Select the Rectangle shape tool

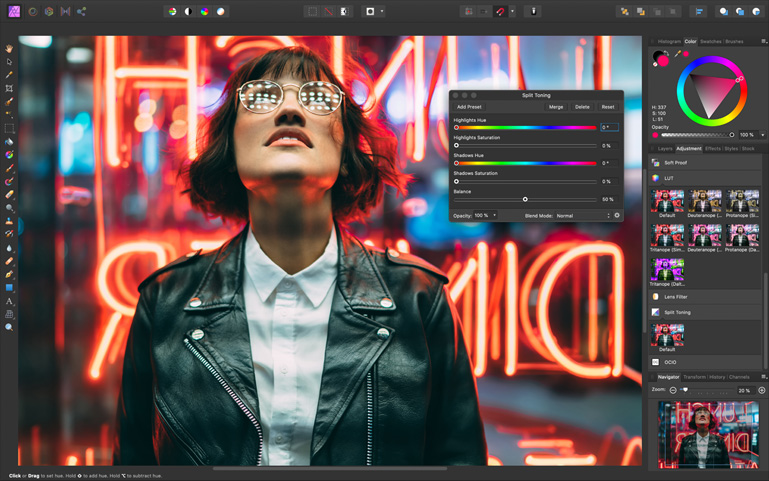pyautogui.click(x=9, y=288)
